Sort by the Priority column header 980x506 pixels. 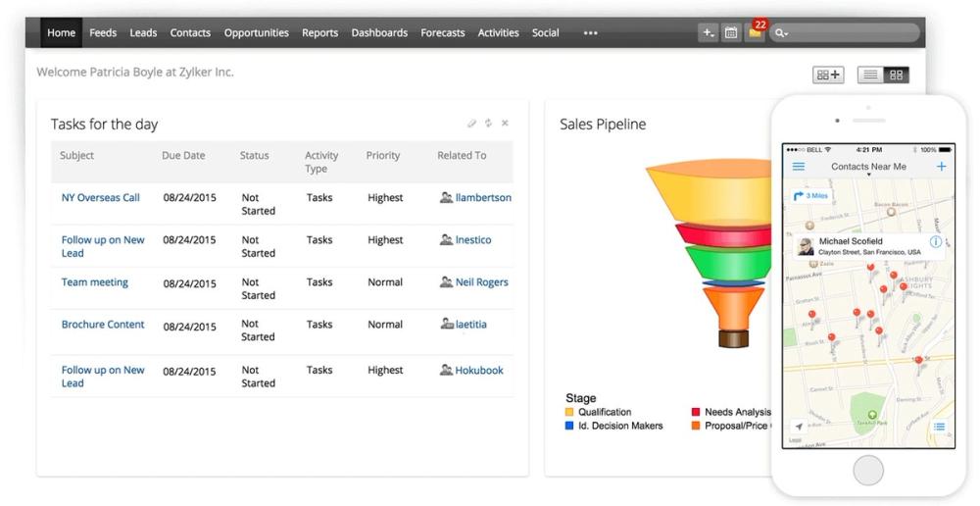pyautogui.click(x=382, y=155)
